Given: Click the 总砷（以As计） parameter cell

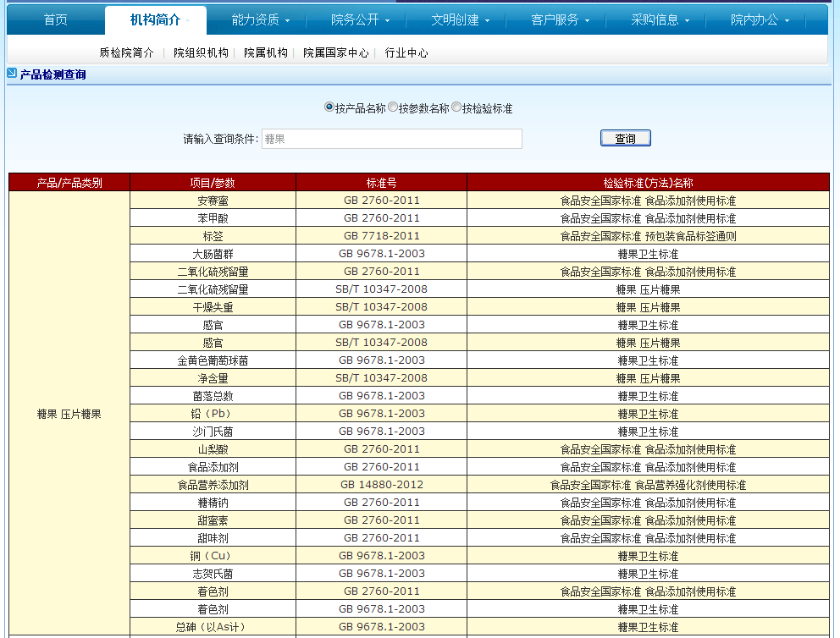Looking at the screenshot, I should 213,627.
